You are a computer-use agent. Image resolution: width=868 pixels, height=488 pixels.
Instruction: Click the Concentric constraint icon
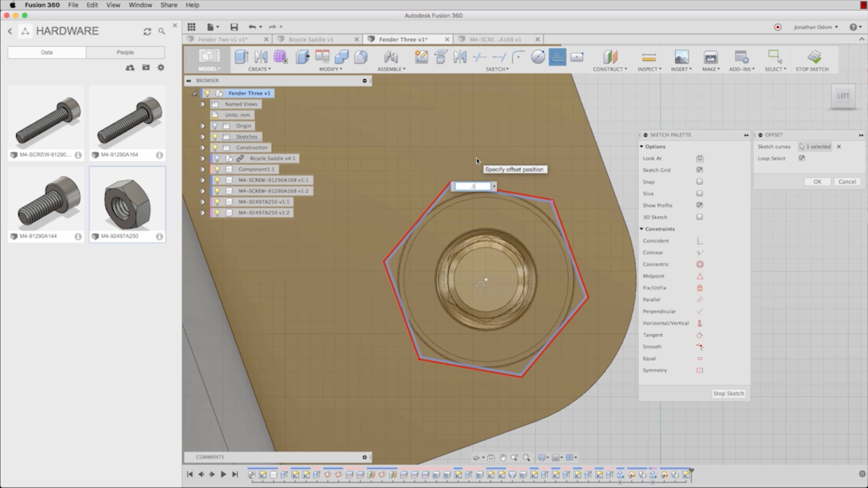click(700, 264)
